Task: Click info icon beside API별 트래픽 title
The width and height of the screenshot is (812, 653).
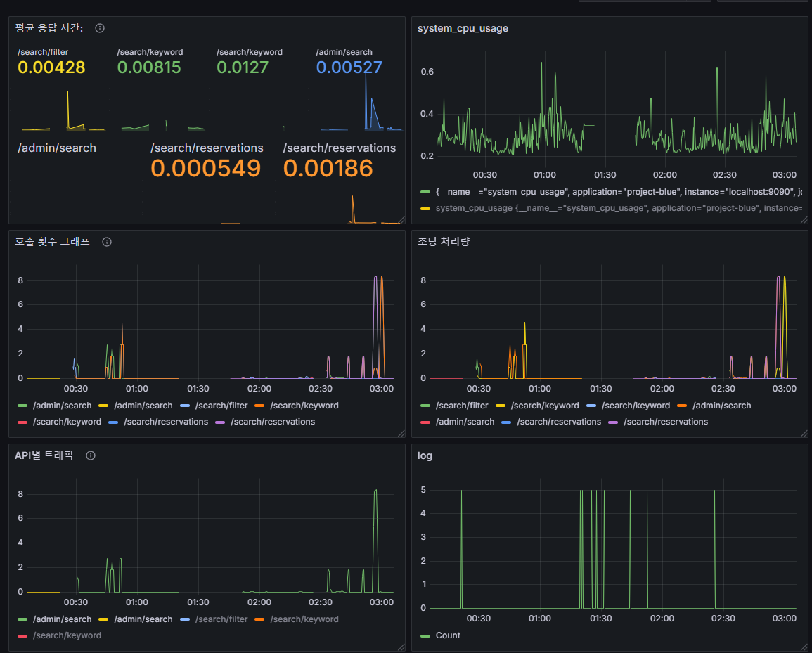Action: click(91, 455)
